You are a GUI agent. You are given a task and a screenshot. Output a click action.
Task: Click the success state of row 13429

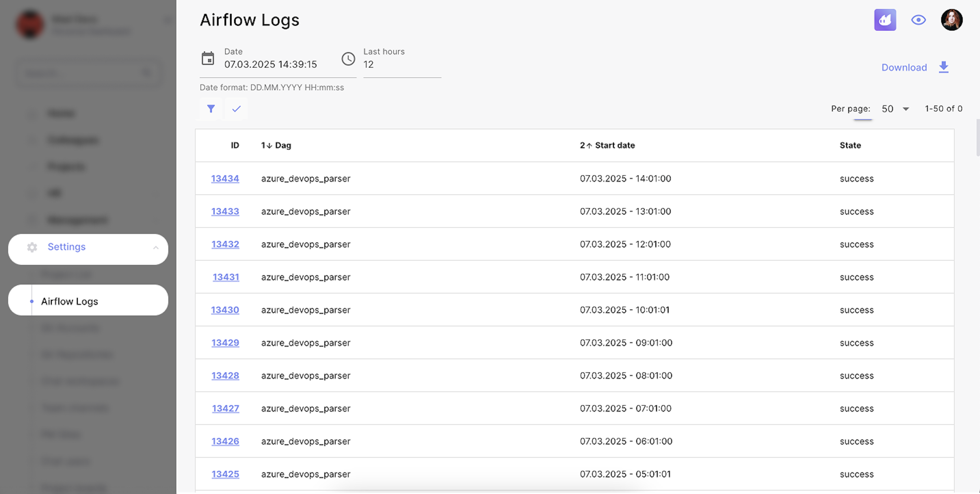(857, 343)
